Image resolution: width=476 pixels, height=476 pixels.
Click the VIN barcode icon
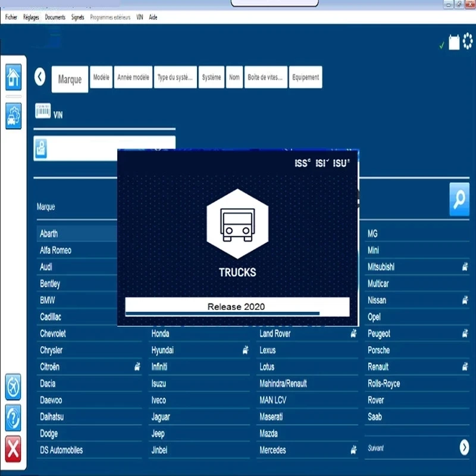43,111
